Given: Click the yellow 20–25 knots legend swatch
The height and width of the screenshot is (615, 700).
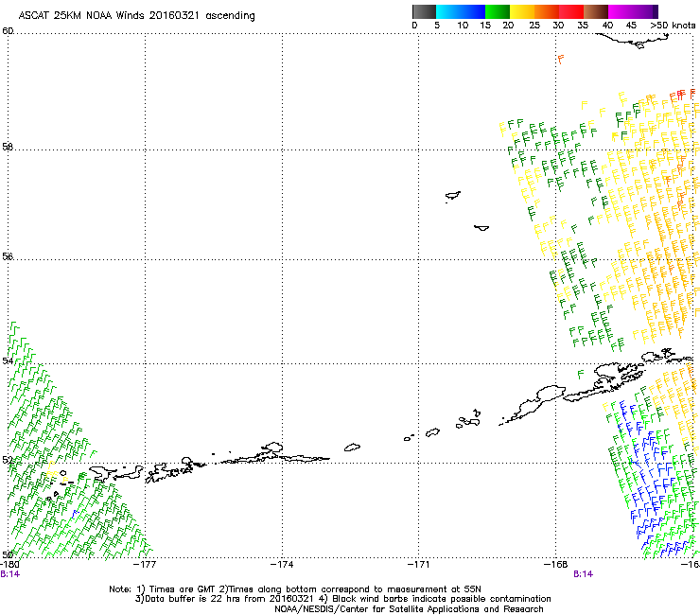Looking at the screenshot, I should click(522, 11).
